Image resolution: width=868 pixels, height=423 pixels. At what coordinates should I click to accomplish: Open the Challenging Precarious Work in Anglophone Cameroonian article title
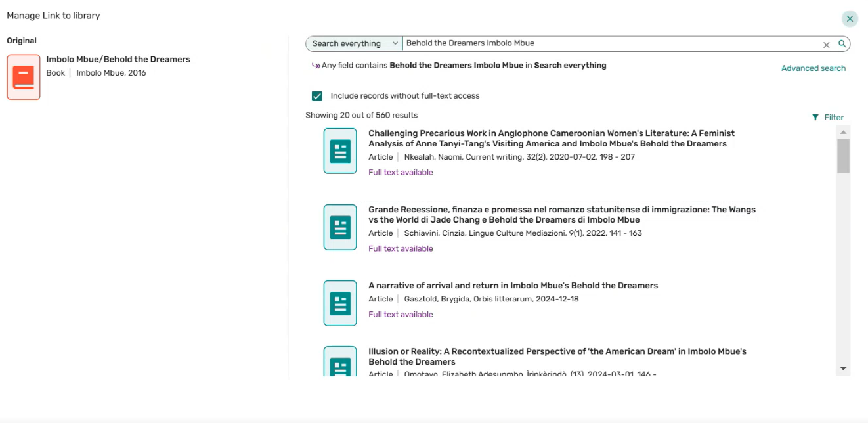[x=552, y=139]
